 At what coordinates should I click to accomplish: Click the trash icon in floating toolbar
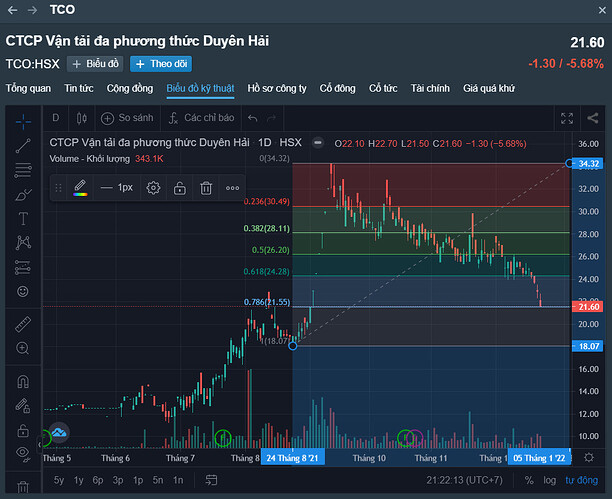click(x=205, y=187)
